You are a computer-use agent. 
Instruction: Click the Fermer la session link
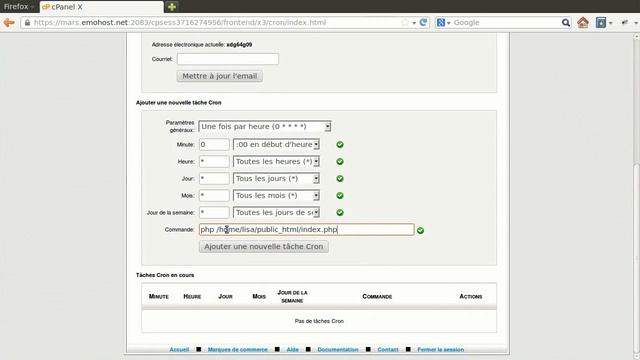pyautogui.click(x=440, y=349)
